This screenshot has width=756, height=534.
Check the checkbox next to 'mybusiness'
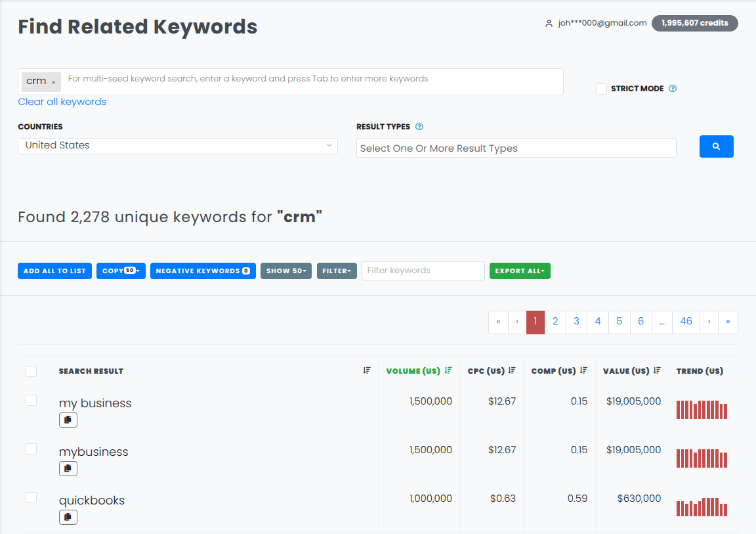tap(31, 449)
